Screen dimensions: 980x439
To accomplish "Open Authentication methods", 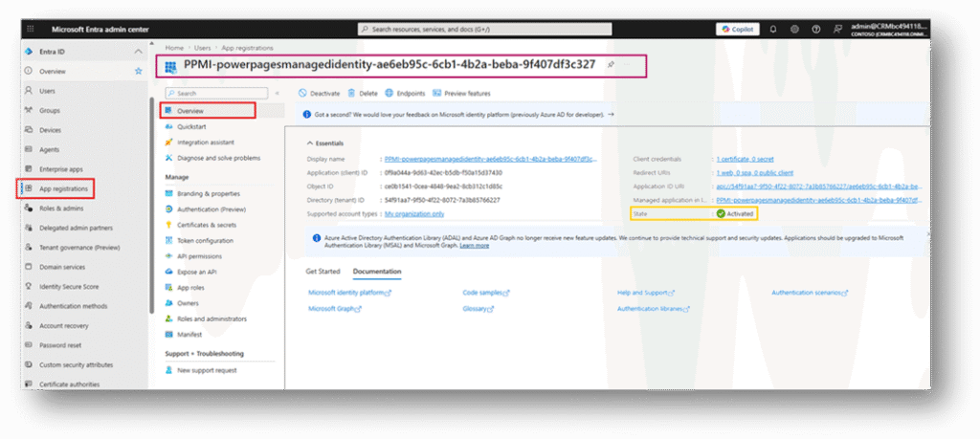I will point(73,306).
